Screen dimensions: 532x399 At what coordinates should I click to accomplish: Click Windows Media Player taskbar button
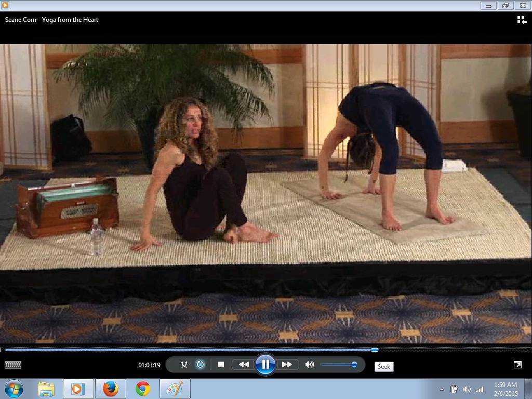coord(78,389)
